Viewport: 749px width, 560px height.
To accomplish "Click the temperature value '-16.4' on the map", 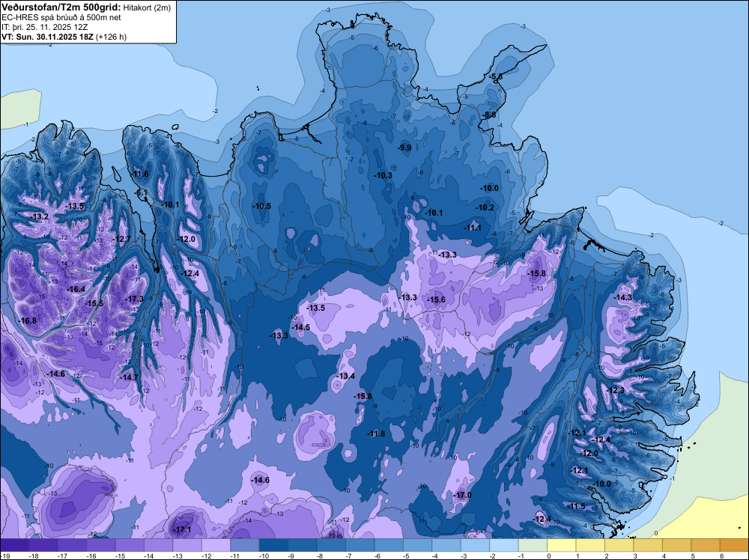I will tap(76, 289).
